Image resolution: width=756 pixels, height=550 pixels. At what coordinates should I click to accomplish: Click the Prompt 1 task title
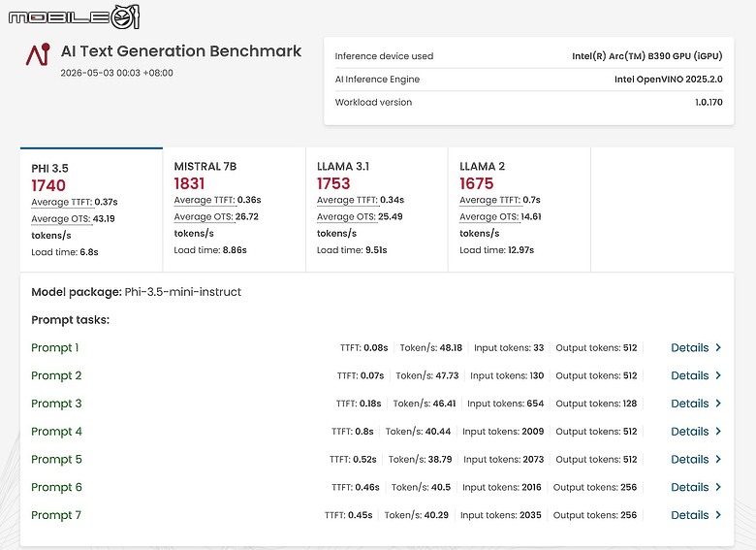point(55,348)
